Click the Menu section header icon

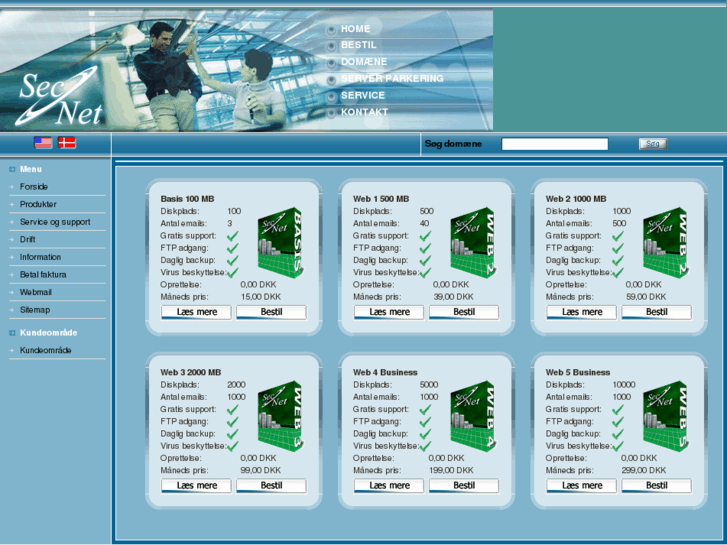12,169
